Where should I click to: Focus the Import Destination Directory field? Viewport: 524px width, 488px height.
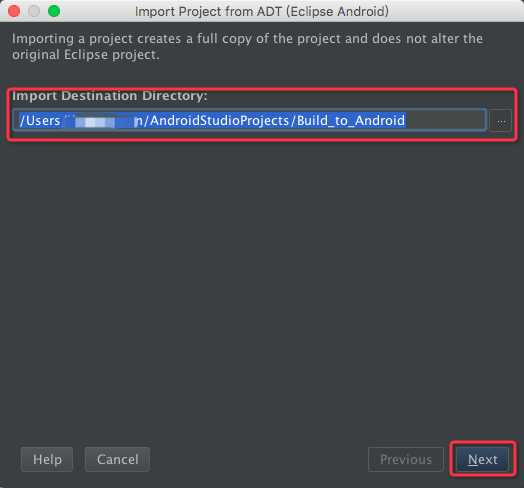point(249,120)
